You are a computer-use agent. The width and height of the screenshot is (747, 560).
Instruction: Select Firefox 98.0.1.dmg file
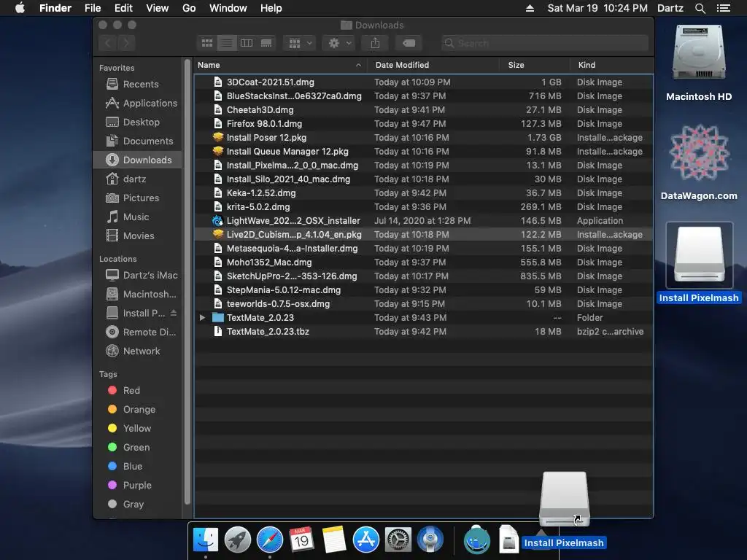pos(424,124)
